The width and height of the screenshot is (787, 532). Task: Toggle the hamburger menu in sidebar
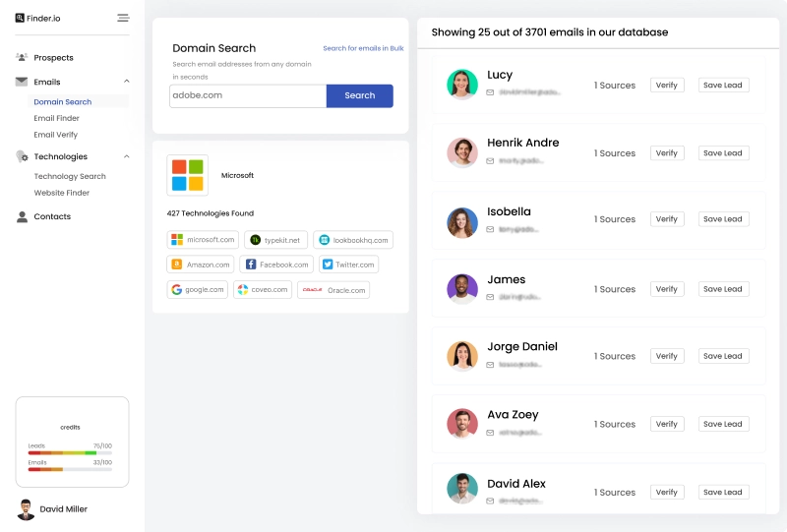click(x=123, y=18)
